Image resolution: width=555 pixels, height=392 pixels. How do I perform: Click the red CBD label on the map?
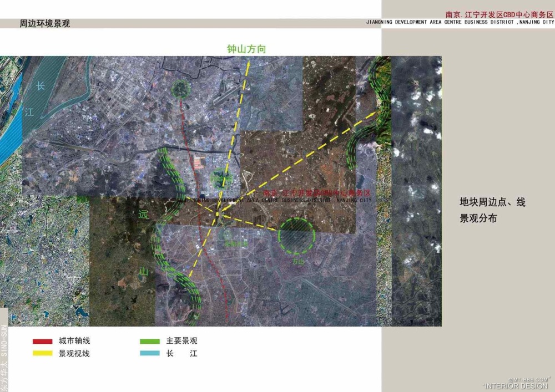316,193
